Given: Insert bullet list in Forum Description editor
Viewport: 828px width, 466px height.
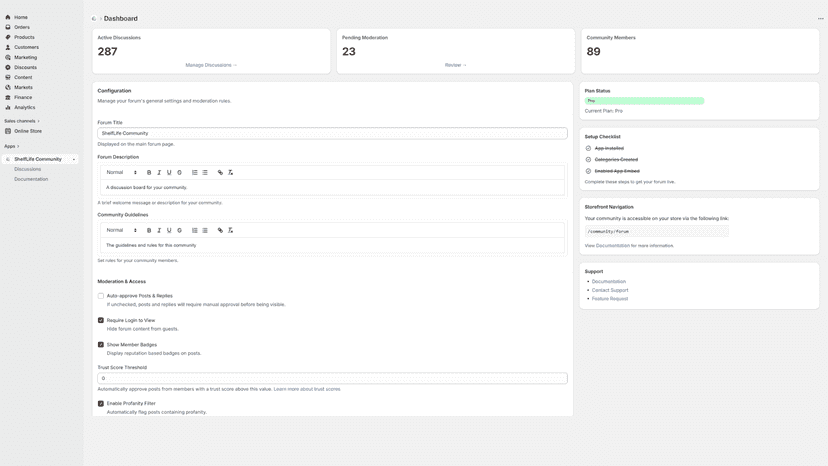Looking at the screenshot, I should (x=205, y=172).
